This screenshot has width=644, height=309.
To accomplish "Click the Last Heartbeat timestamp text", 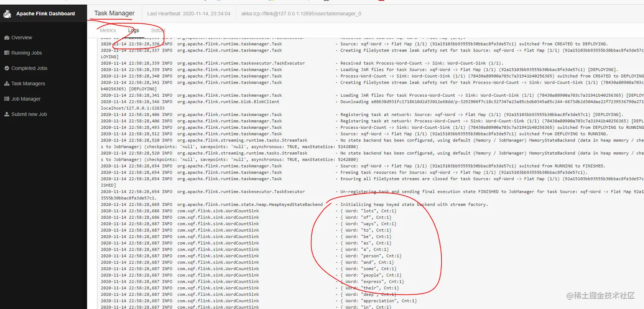I will 189,14.
